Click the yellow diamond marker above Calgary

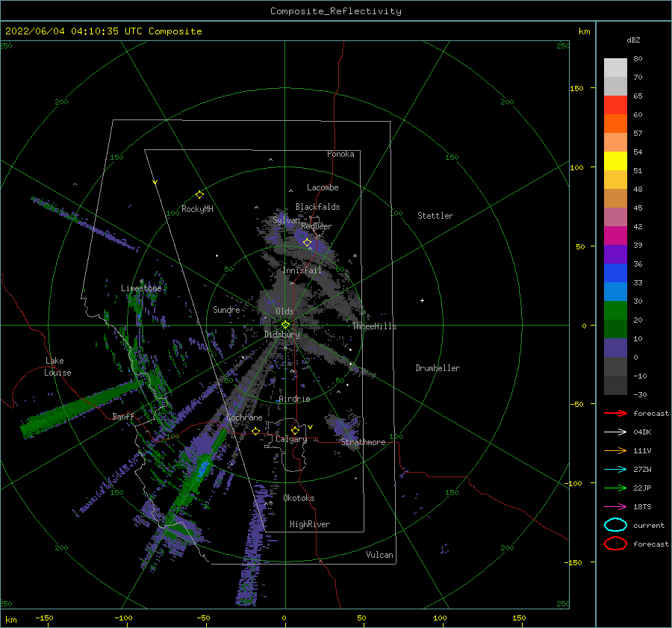[x=295, y=430]
